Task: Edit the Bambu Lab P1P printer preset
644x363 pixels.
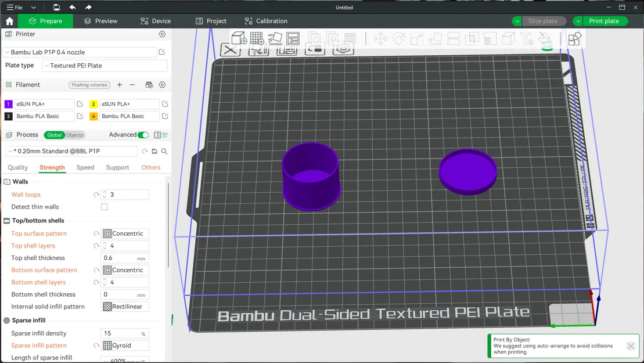Action: coord(162,52)
